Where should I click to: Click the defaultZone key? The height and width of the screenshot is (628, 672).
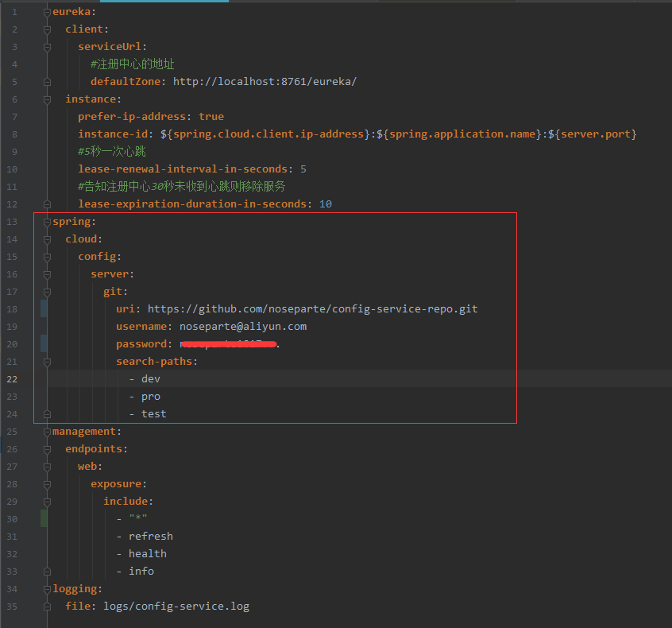[x=126, y=82]
